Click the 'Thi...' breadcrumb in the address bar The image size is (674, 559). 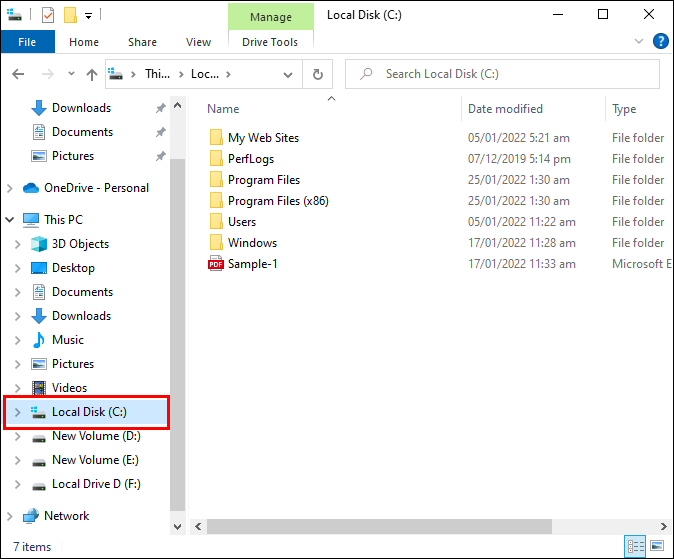pyautogui.click(x=157, y=74)
